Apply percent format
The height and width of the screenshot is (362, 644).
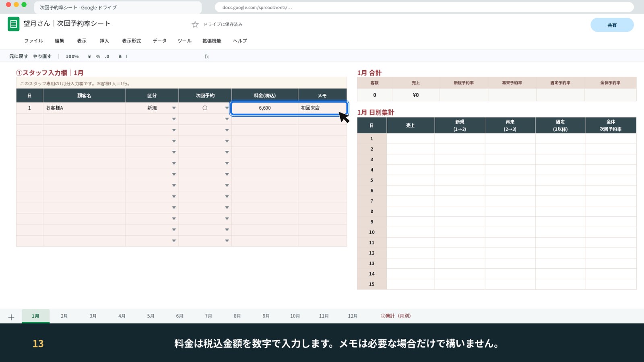98,56
